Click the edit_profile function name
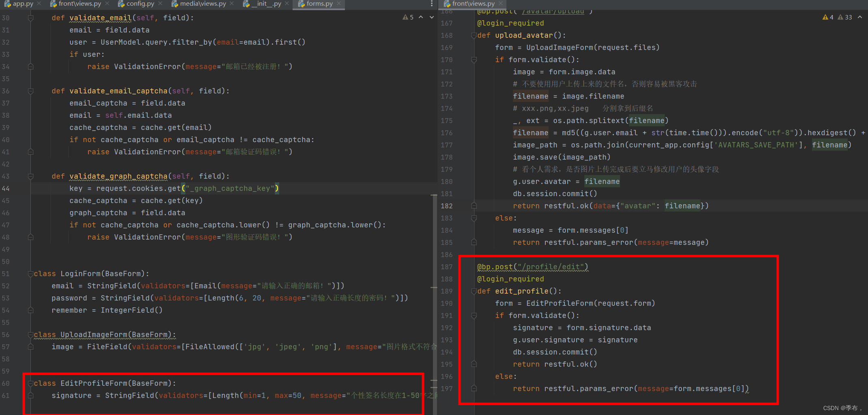The image size is (868, 415). point(522,291)
